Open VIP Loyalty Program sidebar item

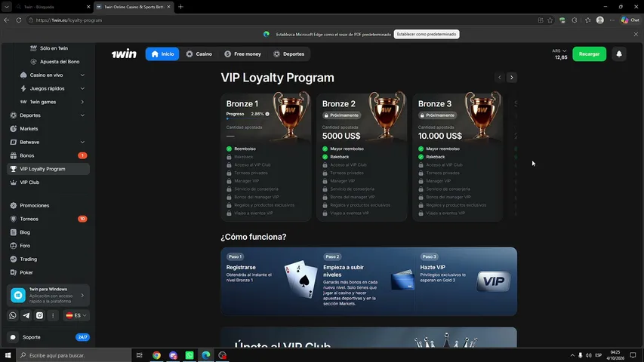pyautogui.click(x=48, y=169)
